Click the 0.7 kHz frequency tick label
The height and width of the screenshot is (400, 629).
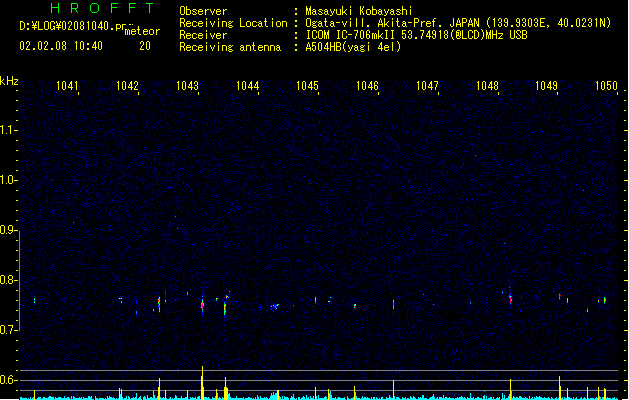pos(8,330)
